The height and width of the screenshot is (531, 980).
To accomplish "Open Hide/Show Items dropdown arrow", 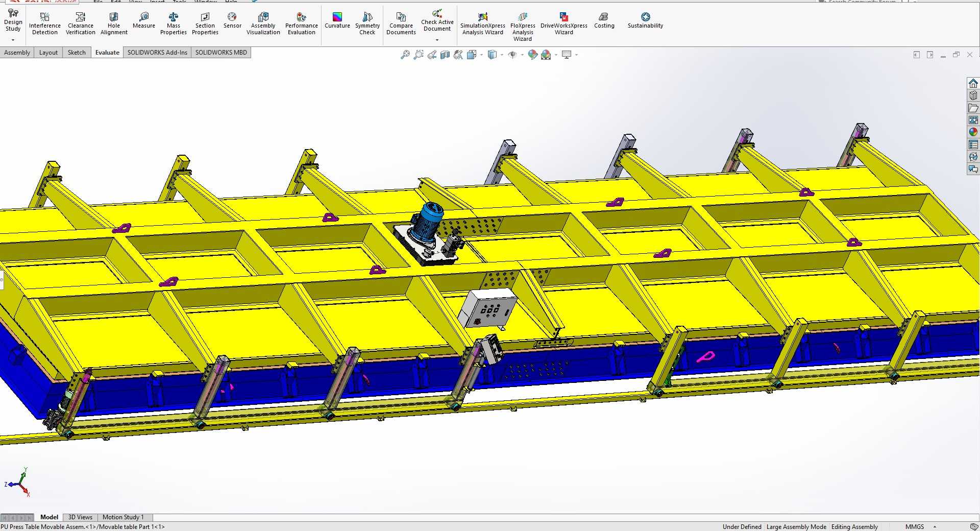I will coord(522,55).
